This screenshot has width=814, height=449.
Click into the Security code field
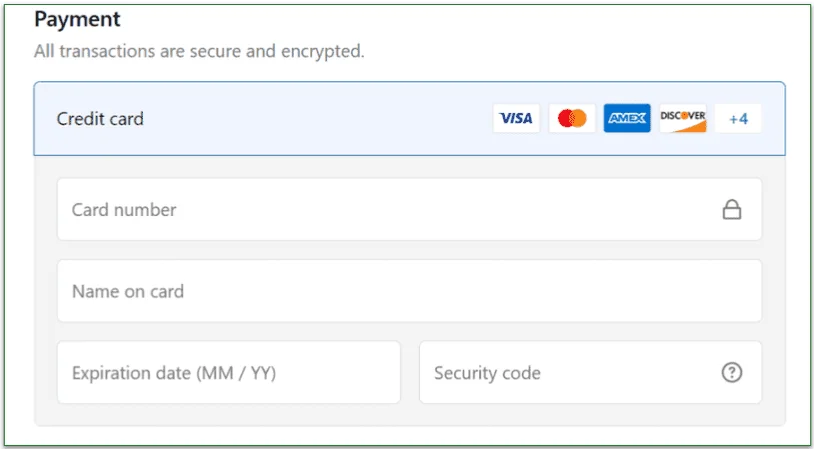tap(570, 373)
